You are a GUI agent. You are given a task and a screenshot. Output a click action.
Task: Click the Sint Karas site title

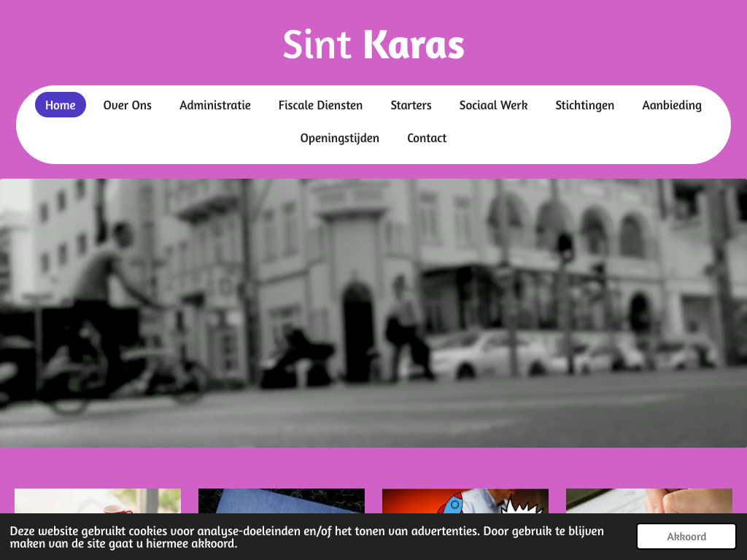coord(373,44)
